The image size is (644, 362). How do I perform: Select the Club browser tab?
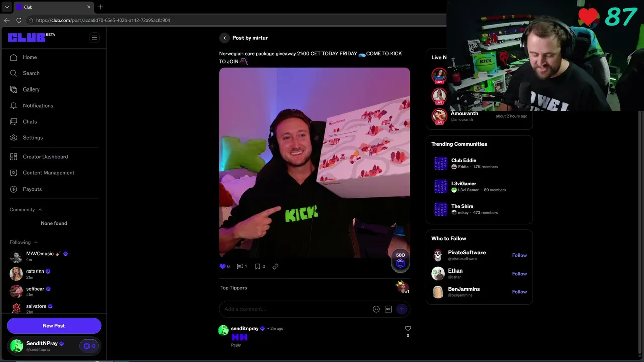[53, 7]
